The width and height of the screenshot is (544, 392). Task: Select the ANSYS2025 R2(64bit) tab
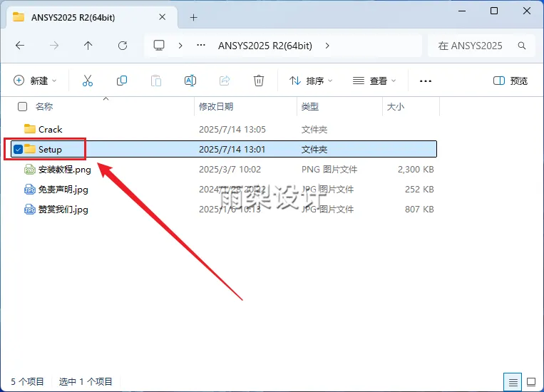tap(92, 17)
